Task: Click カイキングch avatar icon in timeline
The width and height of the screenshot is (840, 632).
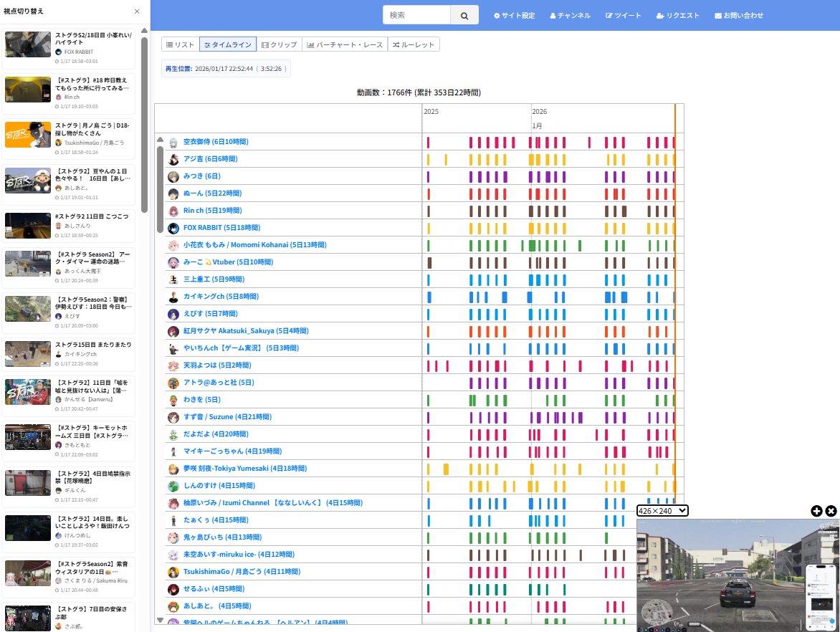Action: click(x=173, y=297)
